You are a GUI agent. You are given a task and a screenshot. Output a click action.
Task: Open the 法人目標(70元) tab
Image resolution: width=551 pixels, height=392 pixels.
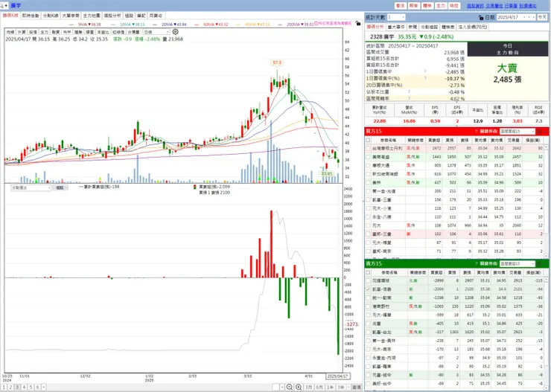coord(473,27)
